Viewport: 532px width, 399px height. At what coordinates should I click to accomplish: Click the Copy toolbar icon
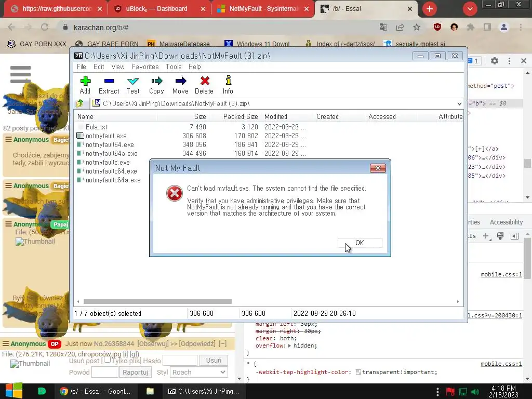156,85
